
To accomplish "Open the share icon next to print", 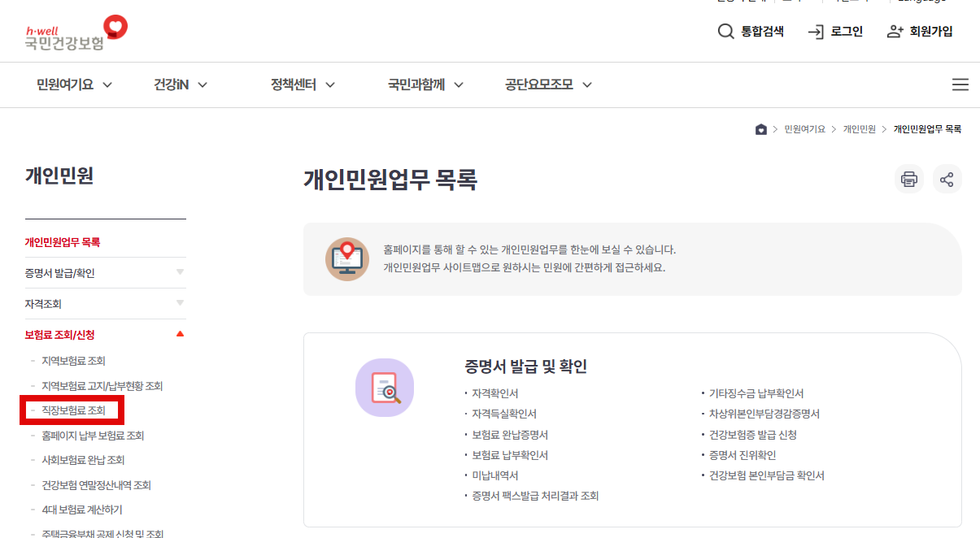I will click(947, 179).
